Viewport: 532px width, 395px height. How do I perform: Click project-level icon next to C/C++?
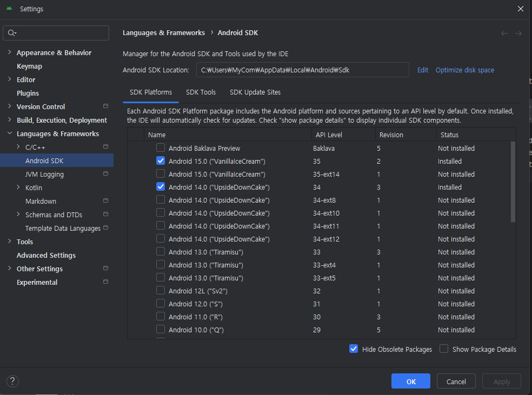coord(105,146)
